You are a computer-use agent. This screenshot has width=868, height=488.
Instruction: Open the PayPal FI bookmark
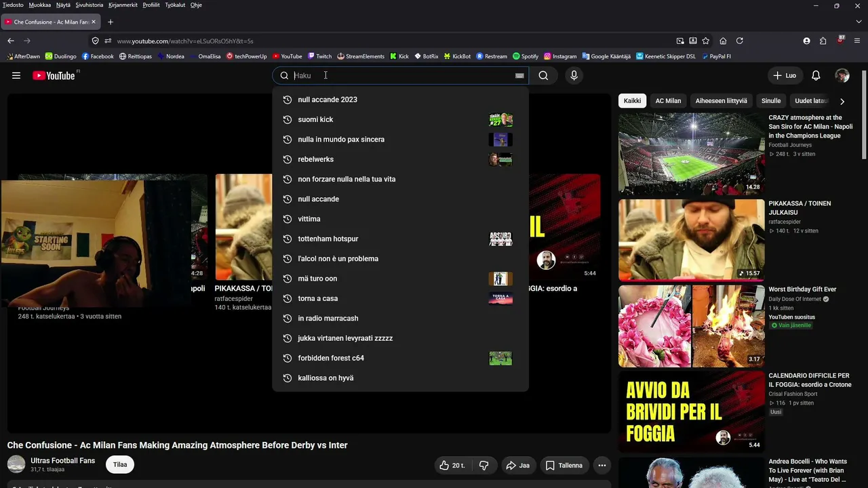coord(716,56)
